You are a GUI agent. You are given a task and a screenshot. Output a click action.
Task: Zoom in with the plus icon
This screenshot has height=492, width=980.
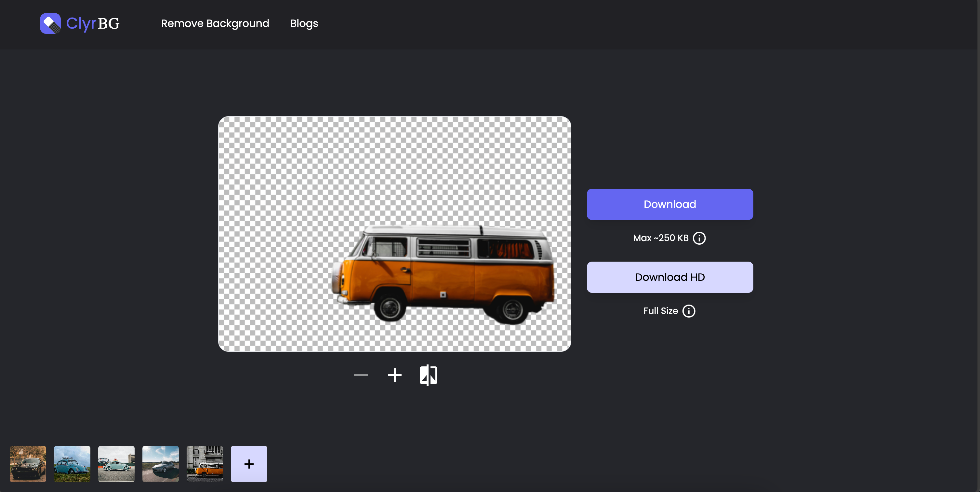[x=394, y=375]
